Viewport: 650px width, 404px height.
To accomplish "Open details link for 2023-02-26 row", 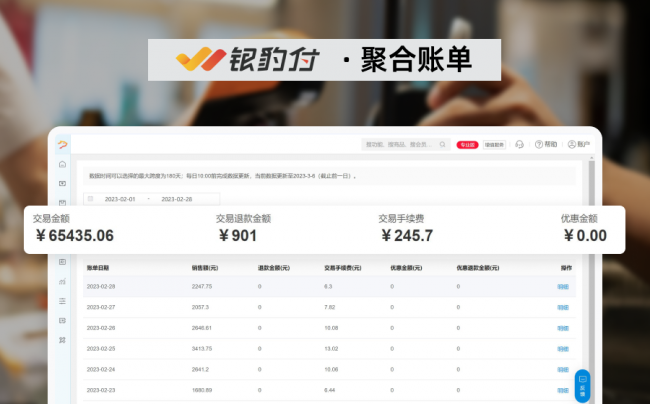I will 563,328.
